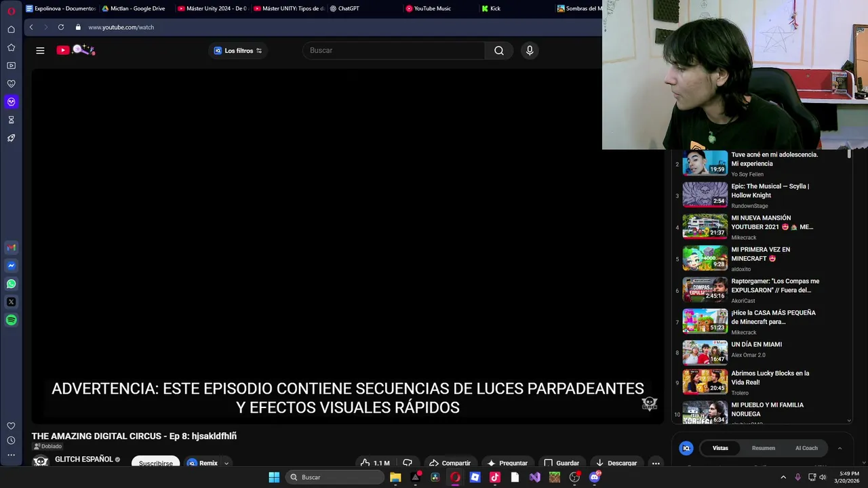Click the YouTube search input field
The height and width of the screenshot is (488, 868).
point(394,50)
